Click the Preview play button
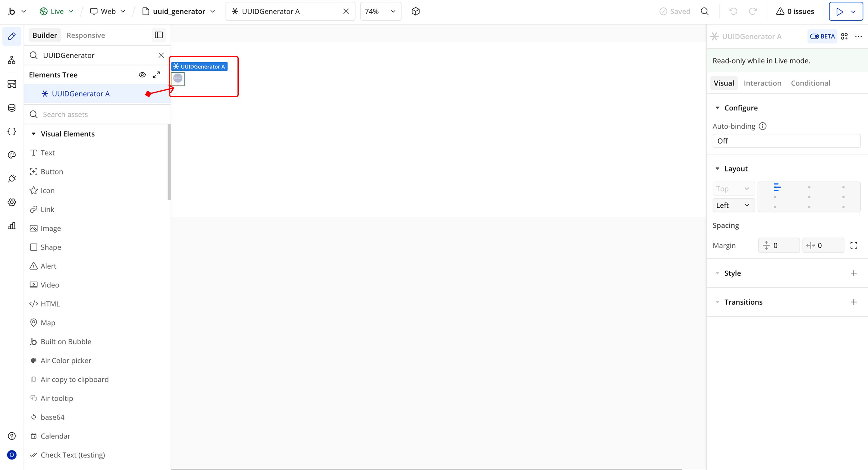868x470 pixels. click(x=840, y=11)
